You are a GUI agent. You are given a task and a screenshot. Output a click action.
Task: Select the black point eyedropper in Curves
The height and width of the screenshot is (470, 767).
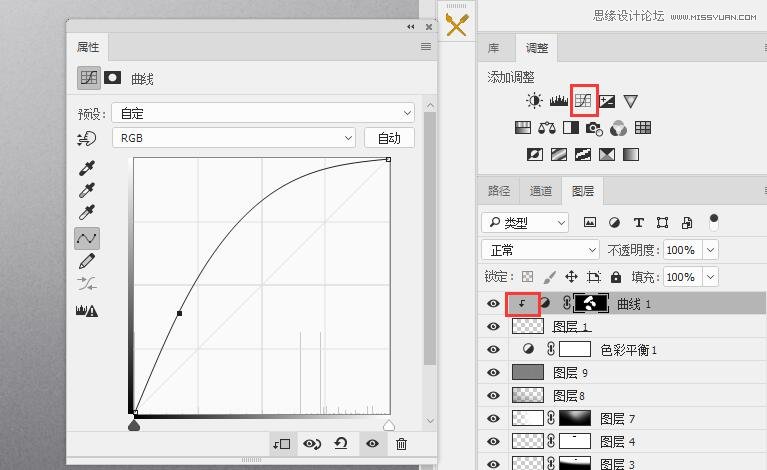coord(87,168)
